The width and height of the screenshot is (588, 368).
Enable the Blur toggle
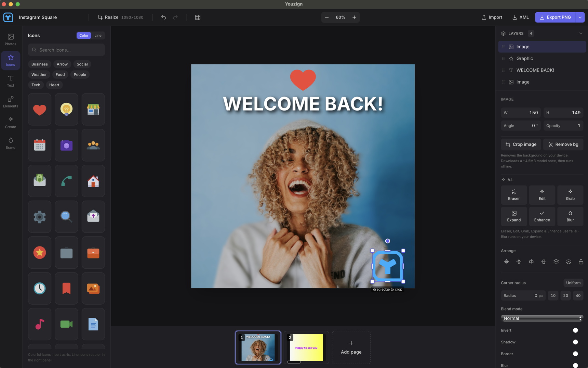tap(575, 365)
